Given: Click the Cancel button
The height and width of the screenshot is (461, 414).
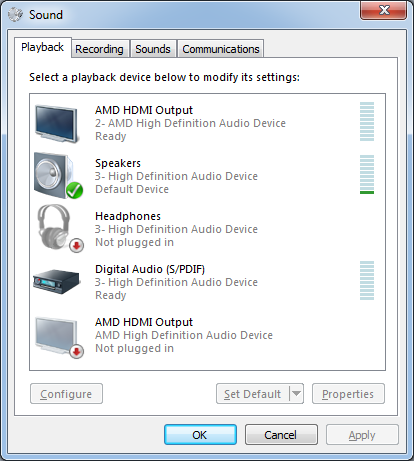Looking at the screenshot, I should click(x=281, y=435).
